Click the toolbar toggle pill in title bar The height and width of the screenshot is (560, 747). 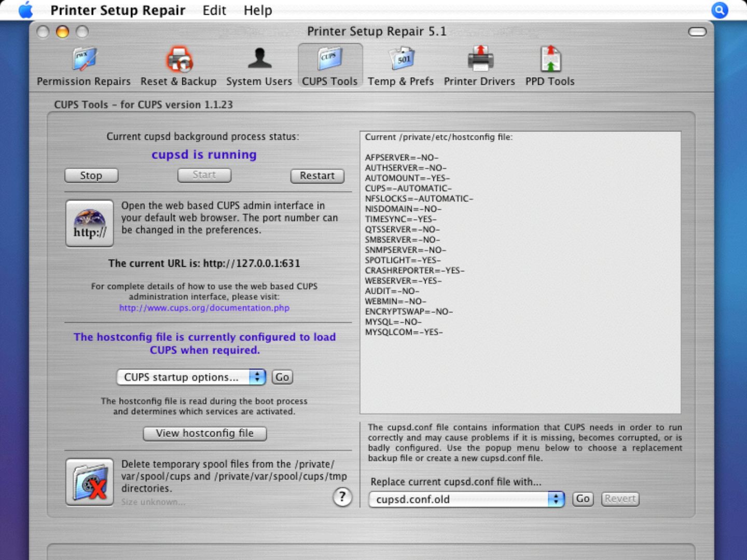coord(697,32)
